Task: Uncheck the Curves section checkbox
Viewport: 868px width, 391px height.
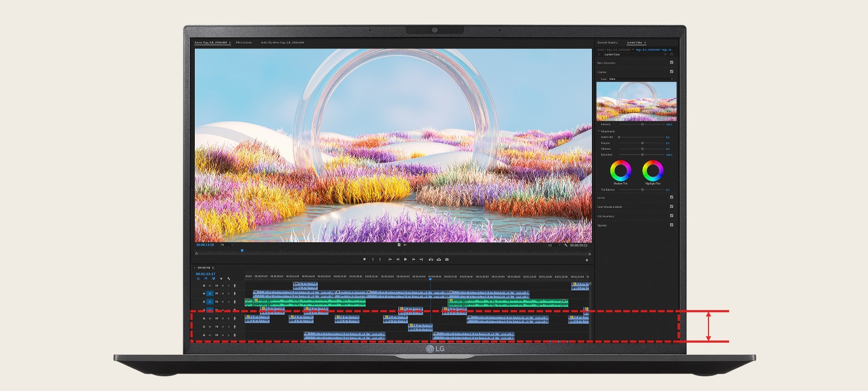Action: [x=671, y=197]
